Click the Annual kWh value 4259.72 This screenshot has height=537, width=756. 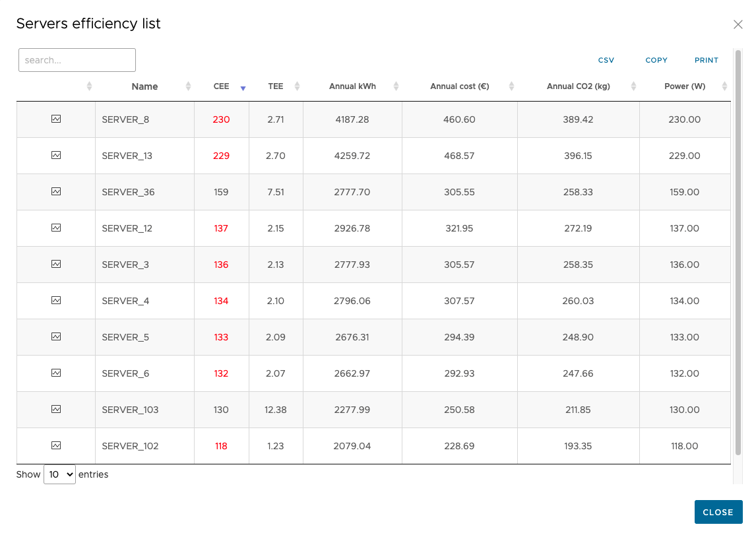click(x=352, y=156)
